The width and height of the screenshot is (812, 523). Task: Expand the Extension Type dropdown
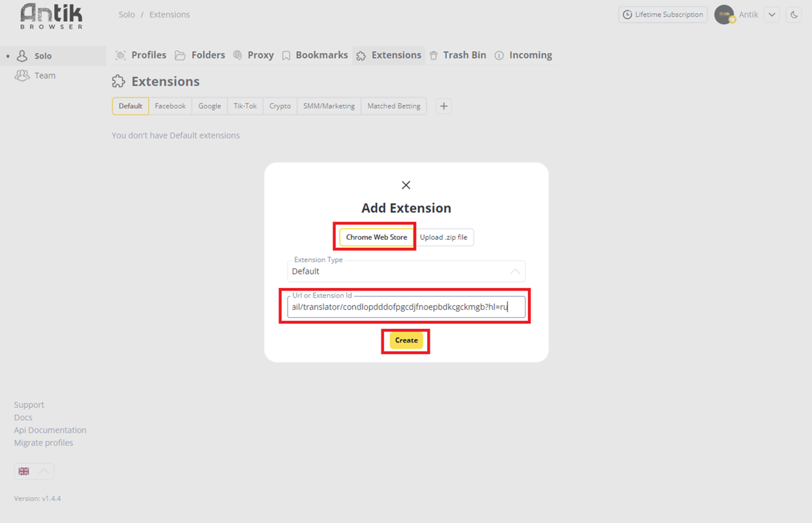pos(407,271)
